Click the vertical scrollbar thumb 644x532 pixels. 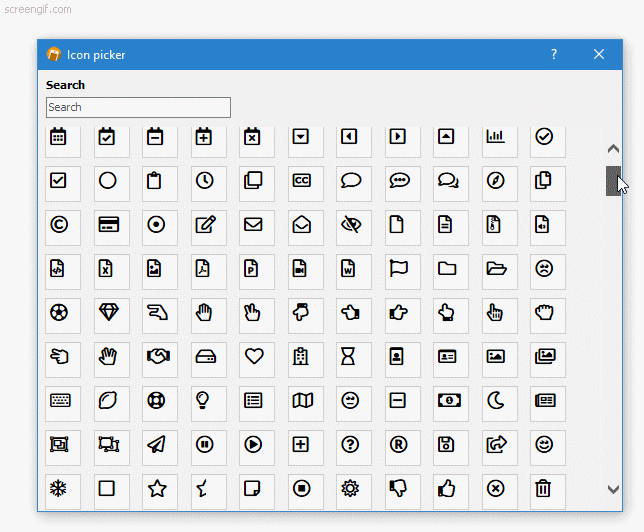613,181
